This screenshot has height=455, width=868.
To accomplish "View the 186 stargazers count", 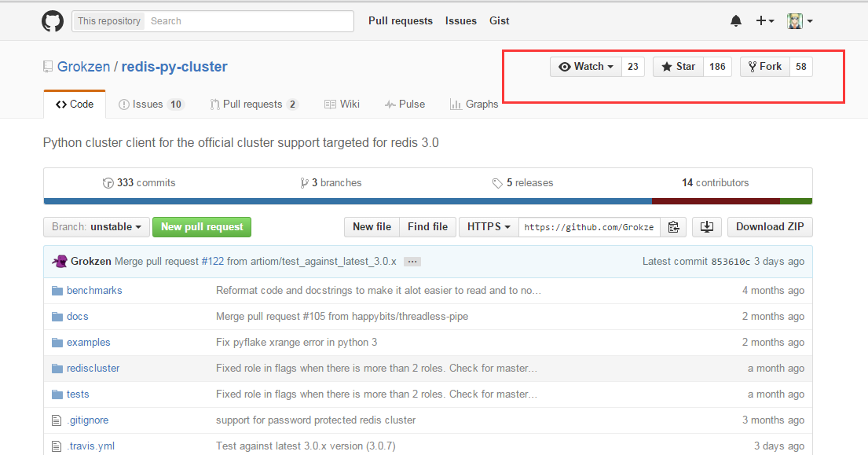I will point(717,67).
